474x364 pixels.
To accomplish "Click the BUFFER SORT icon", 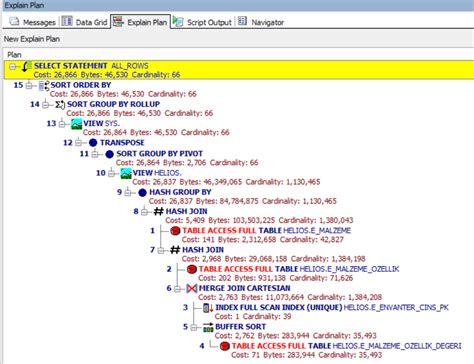I will tap(208, 327).
